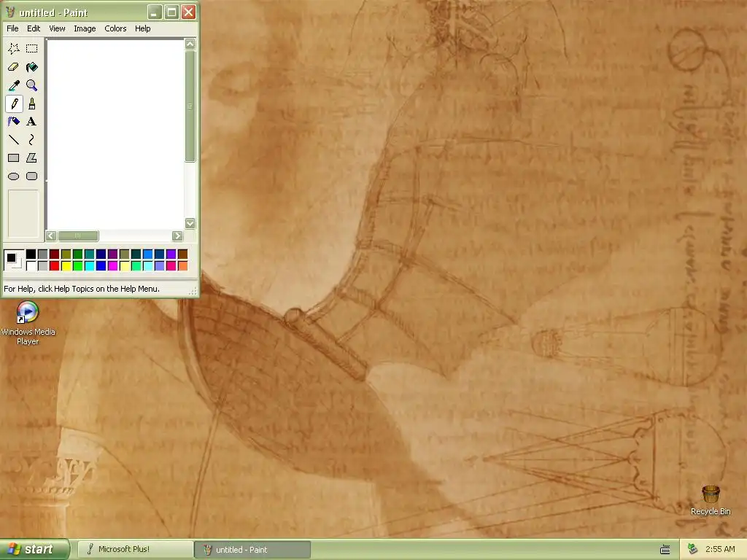Pick the violet purple swatch in top row
This screenshot has height=560, width=747.
click(171, 254)
